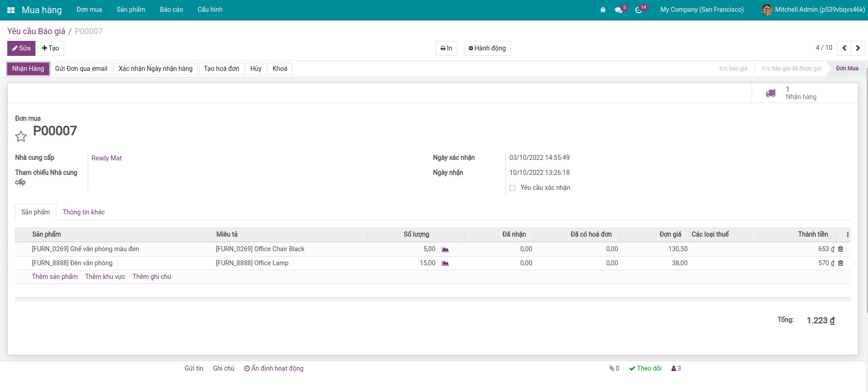Toggle the priority star for P00007

coord(21,136)
